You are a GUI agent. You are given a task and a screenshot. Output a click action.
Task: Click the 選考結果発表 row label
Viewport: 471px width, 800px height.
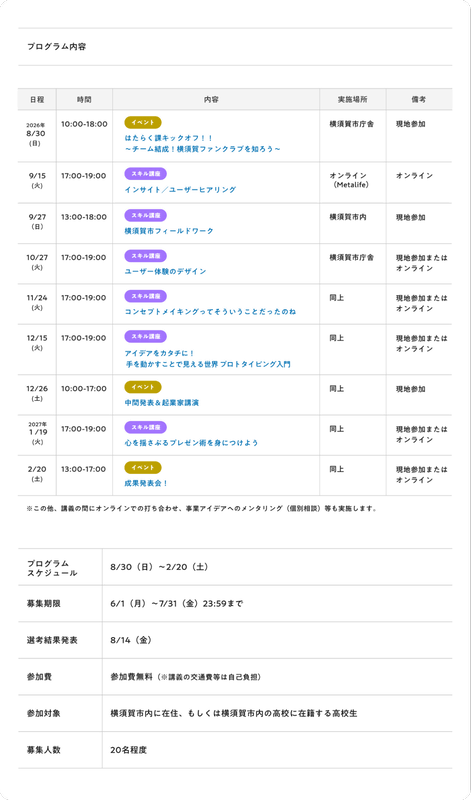(x=52, y=640)
